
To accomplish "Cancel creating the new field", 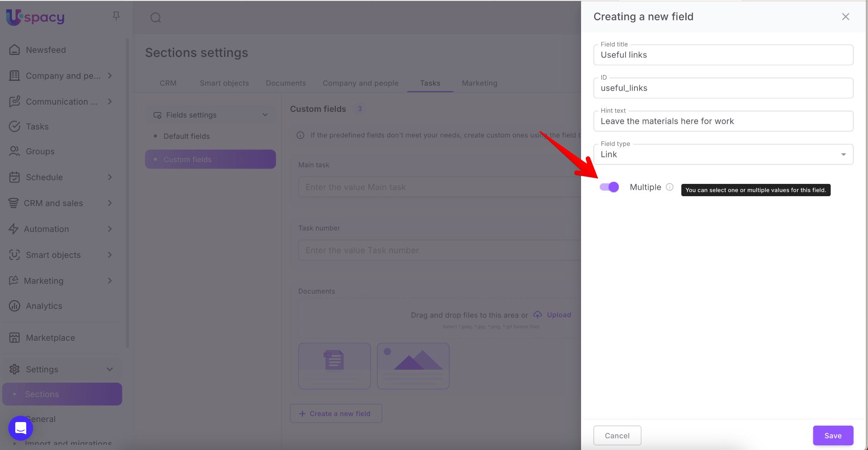I will coord(617,436).
